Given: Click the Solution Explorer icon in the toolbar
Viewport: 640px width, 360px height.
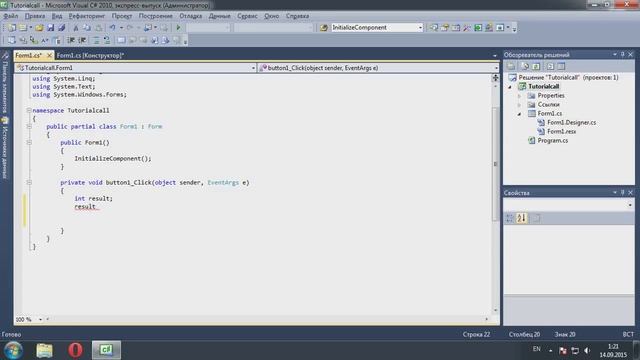Looking at the screenshot, I should 434,28.
